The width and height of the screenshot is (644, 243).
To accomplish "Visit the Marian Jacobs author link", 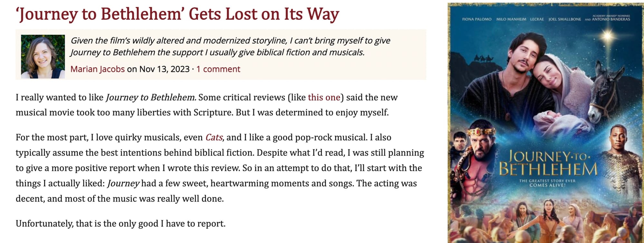I will (98, 69).
